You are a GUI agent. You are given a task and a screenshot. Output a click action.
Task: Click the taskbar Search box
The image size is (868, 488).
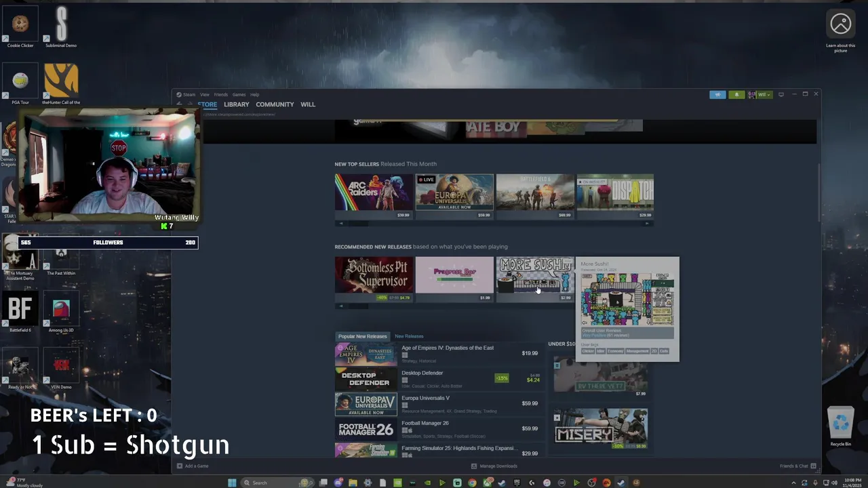click(279, 483)
